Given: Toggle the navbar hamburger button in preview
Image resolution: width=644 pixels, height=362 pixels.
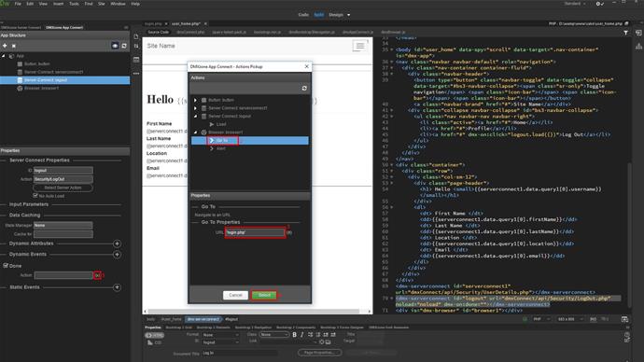Looking at the screenshot, I should click(359, 46).
